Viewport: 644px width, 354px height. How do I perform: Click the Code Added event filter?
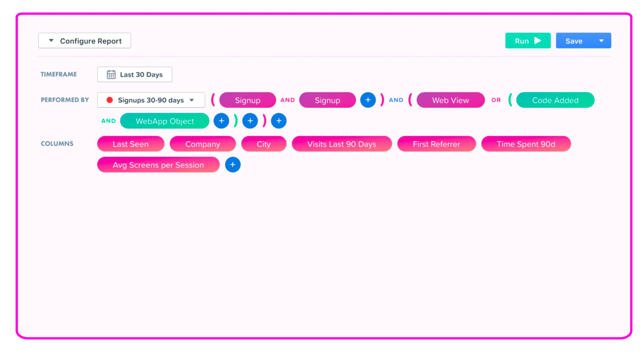pyautogui.click(x=555, y=100)
